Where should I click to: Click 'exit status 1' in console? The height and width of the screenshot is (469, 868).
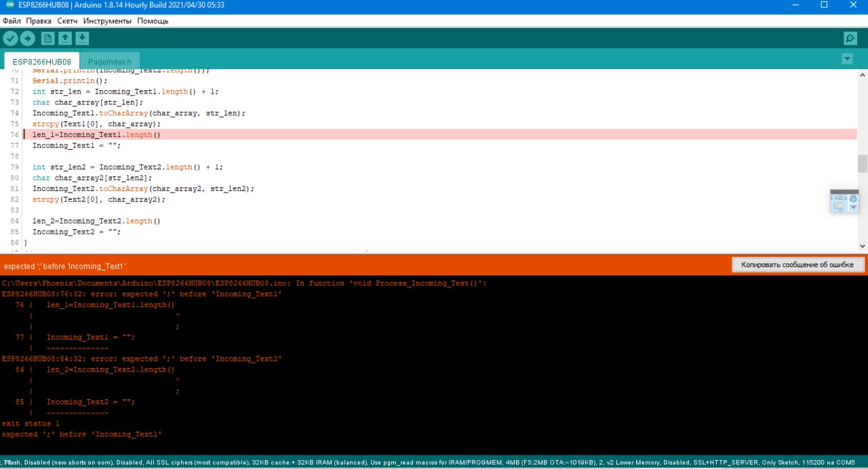coord(31,424)
